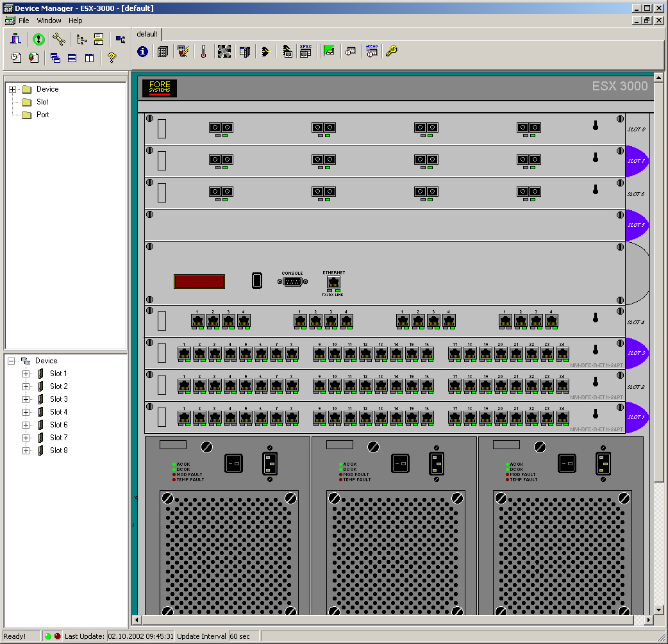Switch to the default tab
The width and height of the screenshot is (668, 644).
pos(147,34)
